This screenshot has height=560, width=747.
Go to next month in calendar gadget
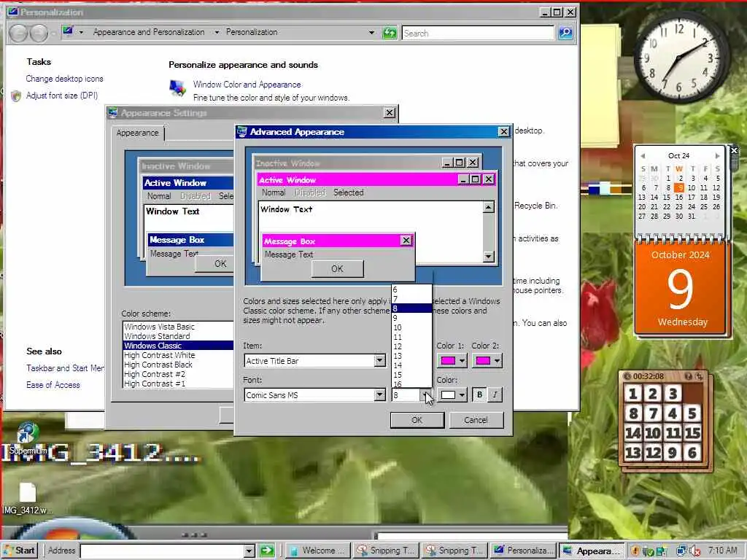coord(717,156)
